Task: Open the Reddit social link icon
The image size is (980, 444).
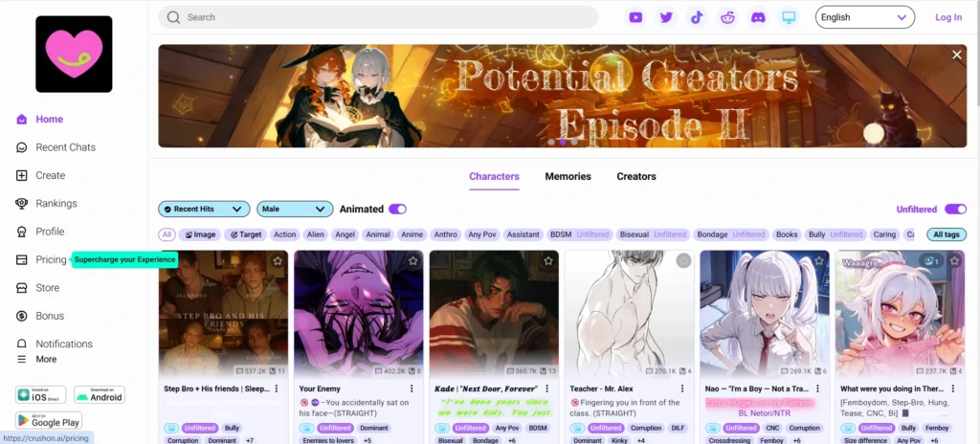Action: (x=727, y=17)
